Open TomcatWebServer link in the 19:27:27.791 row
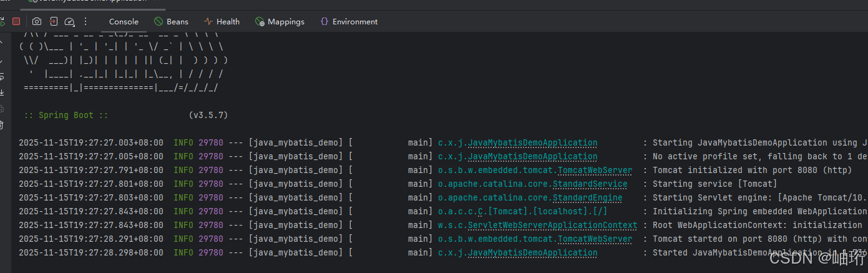 [595, 170]
